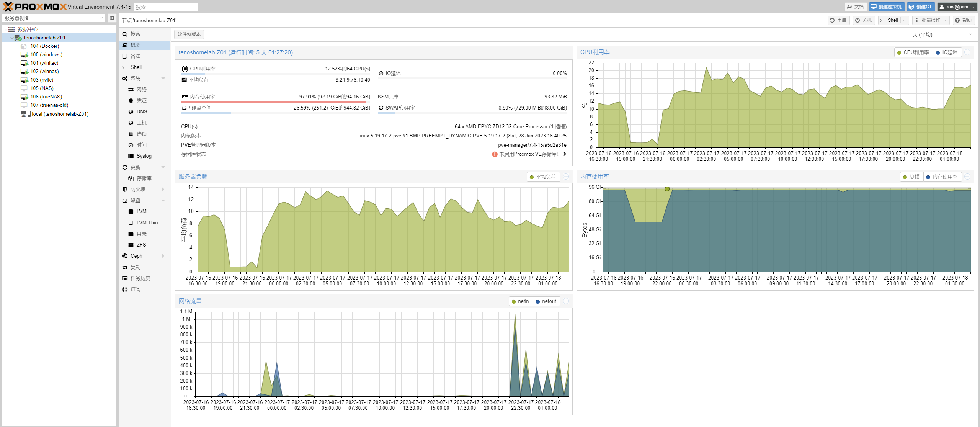Collapse the 更新 section arrow
The image size is (980, 427).
coord(163,167)
